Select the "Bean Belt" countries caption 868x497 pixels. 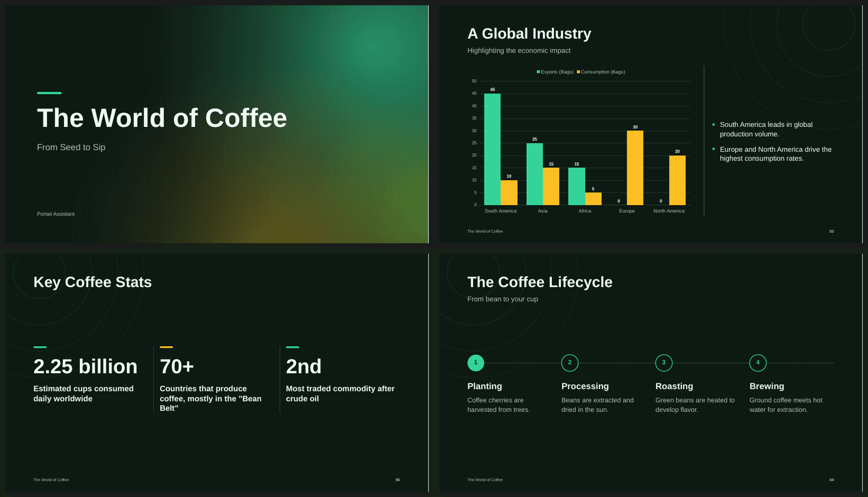coord(210,398)
